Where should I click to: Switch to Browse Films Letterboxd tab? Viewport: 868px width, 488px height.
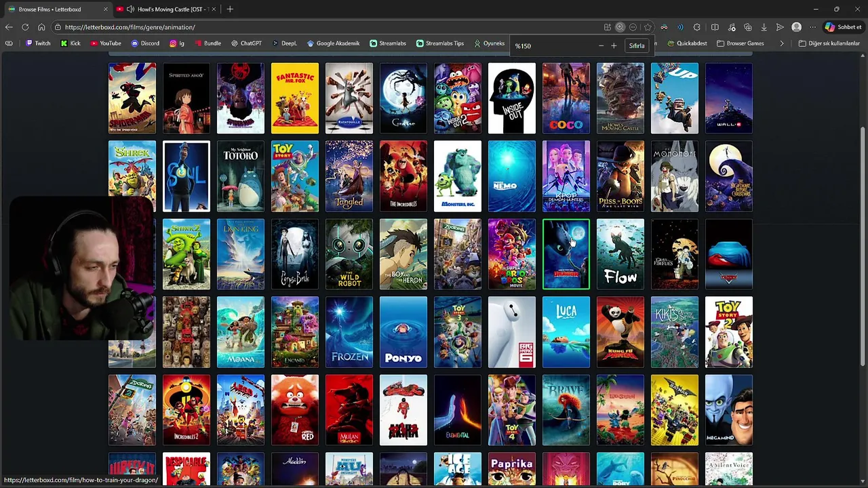tap(56, 9)
